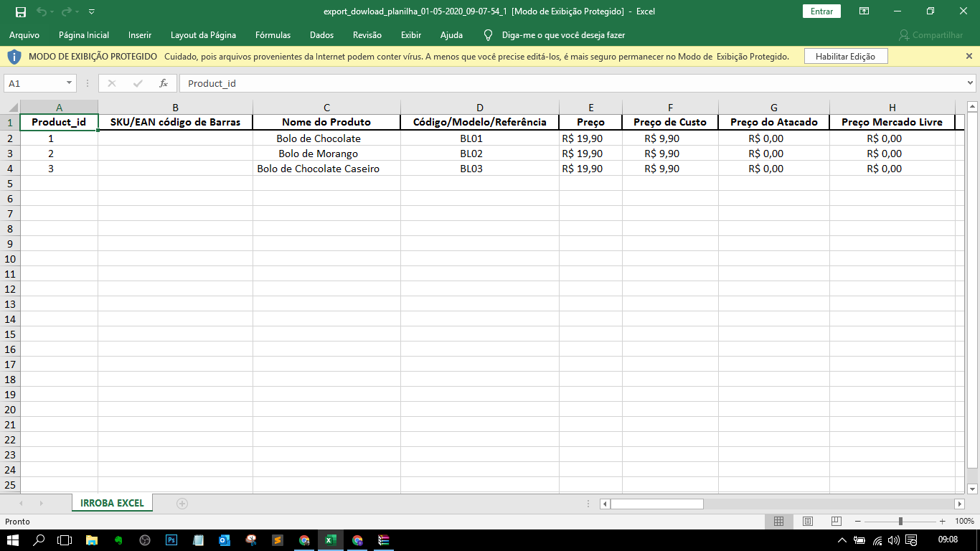Select the SKU/EAN código de Barras header
The height and width of the screenshot is (551, 980).
tap(175, 122)
